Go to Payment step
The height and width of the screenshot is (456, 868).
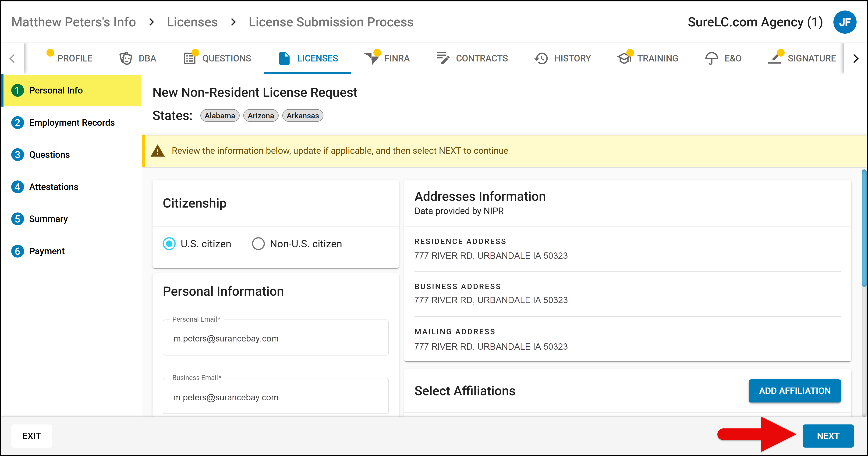(x=71, y=251)
